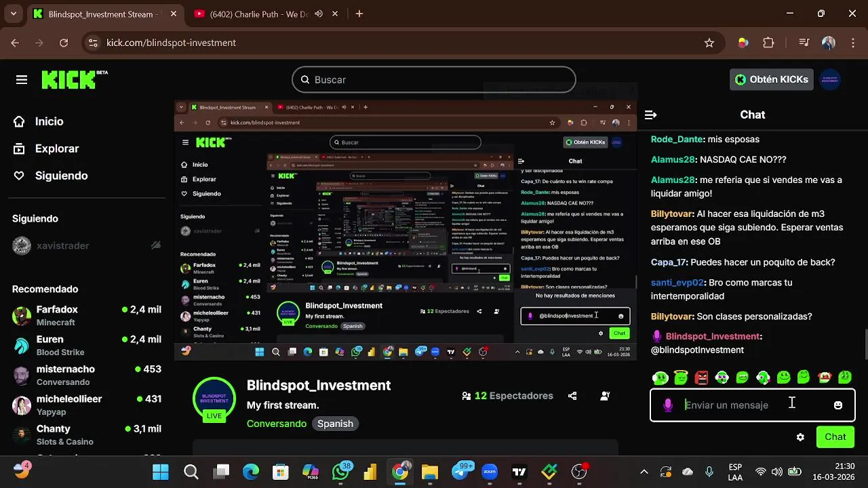Open the Chanty recommended channel
868x488 pixels.
tap(87, 435)
